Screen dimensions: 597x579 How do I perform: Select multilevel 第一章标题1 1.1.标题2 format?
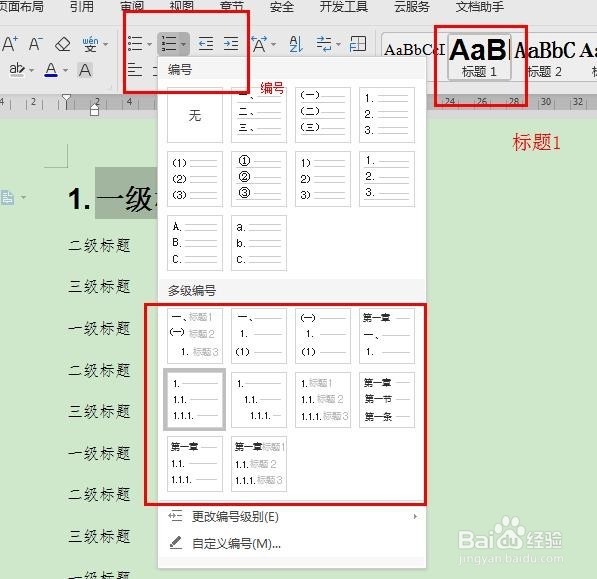(259, 464)
